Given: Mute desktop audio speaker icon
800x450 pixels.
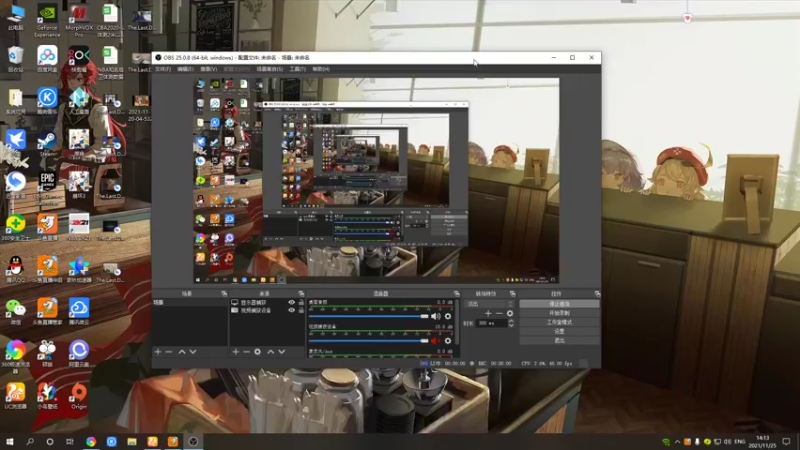Looking at the screenshot, I should [x=435, y=316].
